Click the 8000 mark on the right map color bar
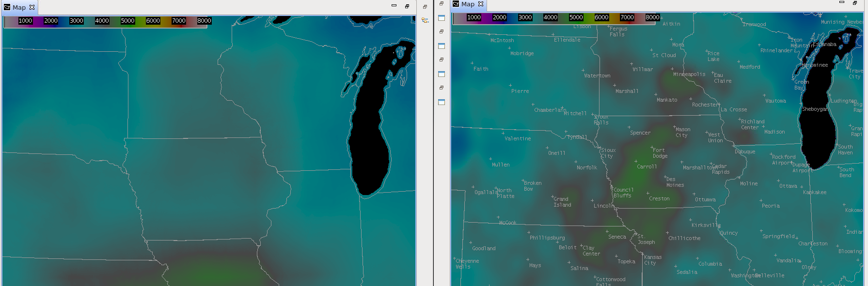The image size is (868, 286). click(653, 17)
